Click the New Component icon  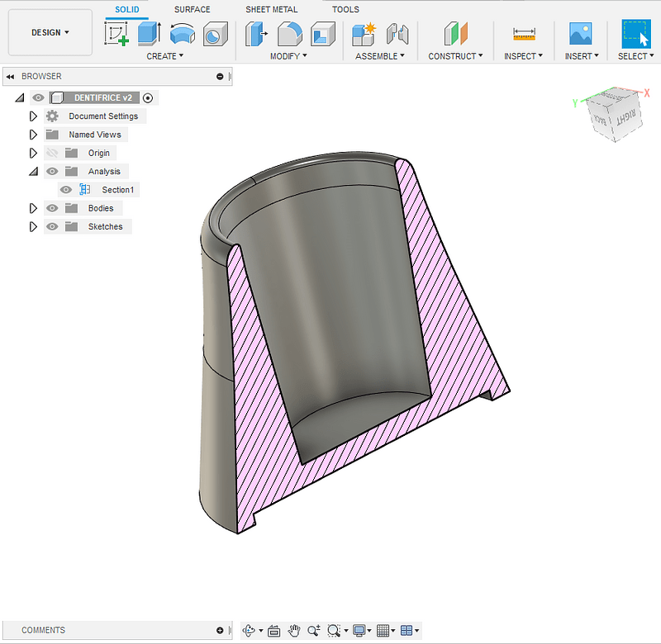(x=364, y=34)
